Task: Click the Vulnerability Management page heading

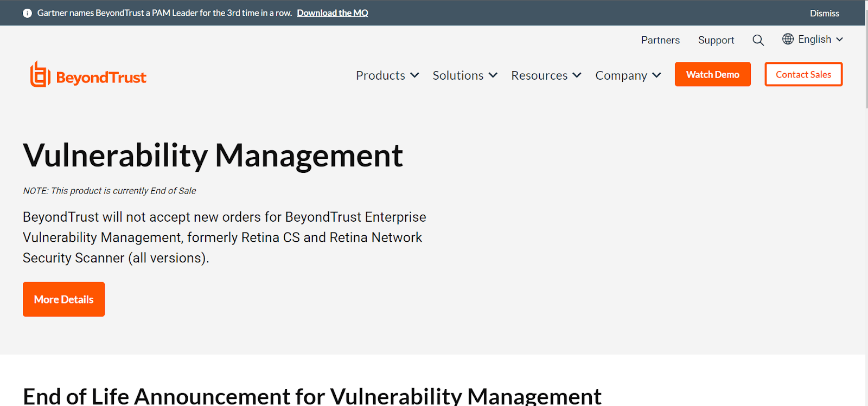Action: pyautogui.click(x=213, y=156)
